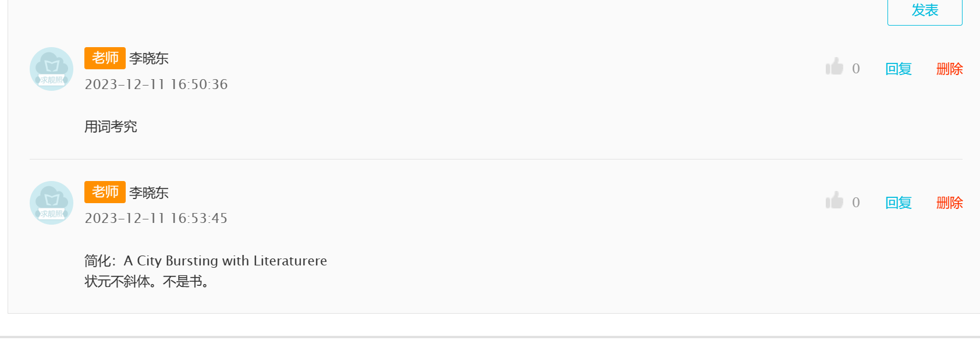Click 删除 on the 16:53:45 comment

point(950,203)
